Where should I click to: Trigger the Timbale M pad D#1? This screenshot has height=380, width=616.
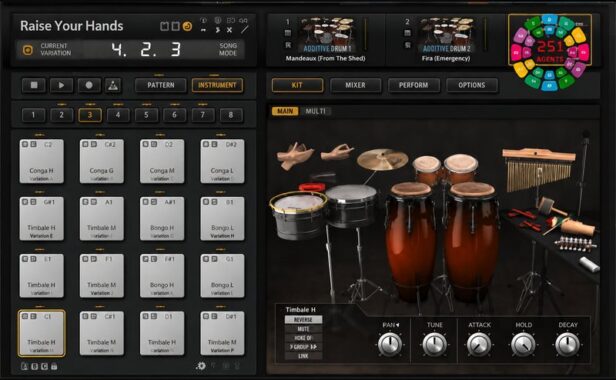pyautogui.click(x=222, y=333)
